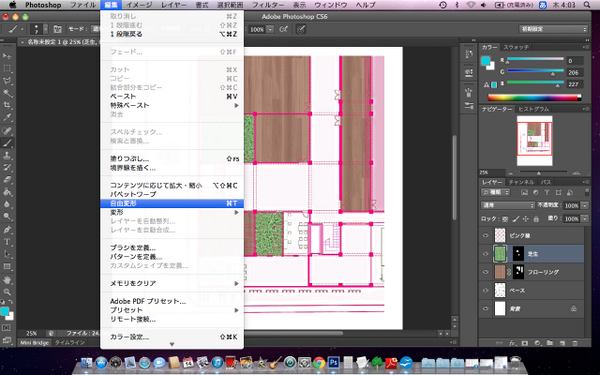Hide the ピンク線 layer
This screenshot has height=375, width=600.
[486, 235]
